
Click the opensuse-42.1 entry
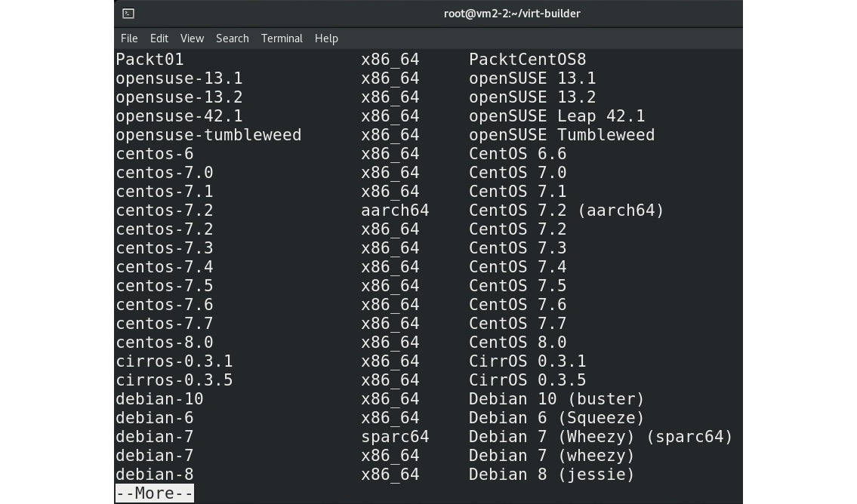pos(179,115)
